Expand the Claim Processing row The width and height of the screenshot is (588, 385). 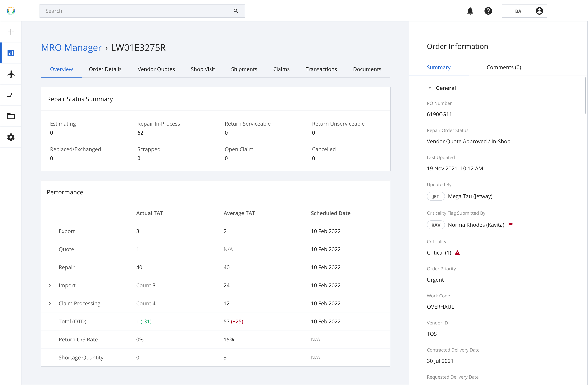coord(50,303)
